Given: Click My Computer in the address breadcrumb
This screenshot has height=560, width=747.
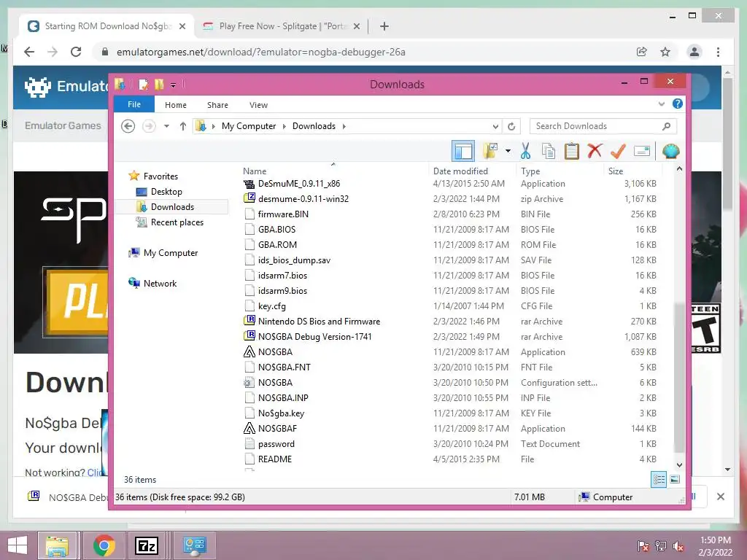Looking at the screenshot, I should tap(249, 126).
